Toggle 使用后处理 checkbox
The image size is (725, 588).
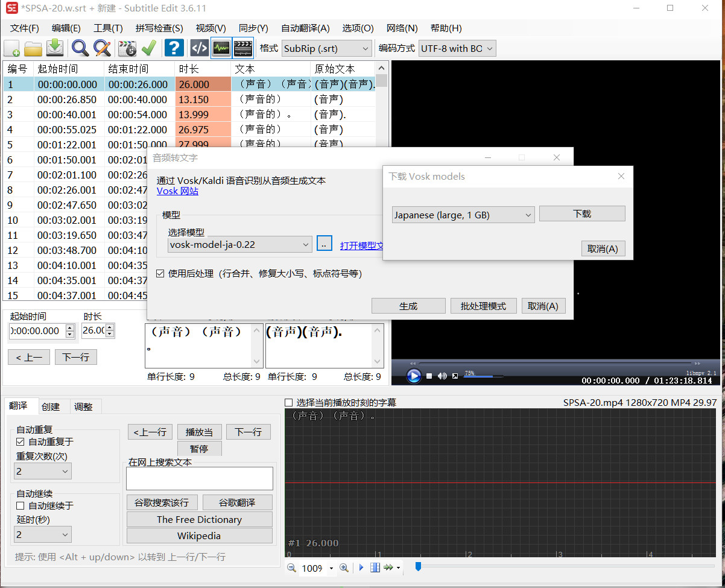click(x=160, y=274)
